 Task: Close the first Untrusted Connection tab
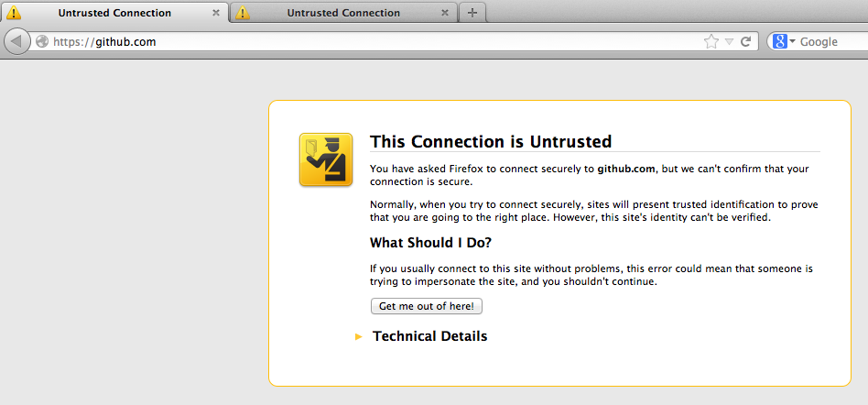point(216,13)
